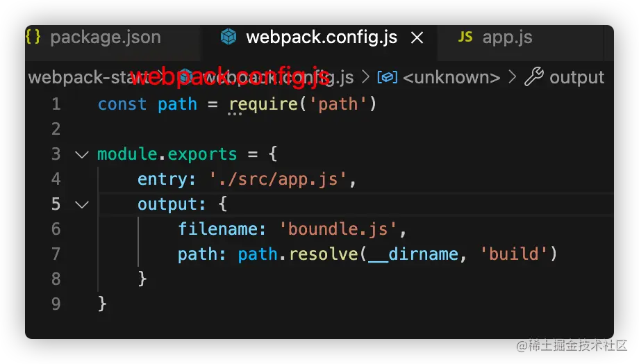Click the 'boundle.js' string

point(338,229)
